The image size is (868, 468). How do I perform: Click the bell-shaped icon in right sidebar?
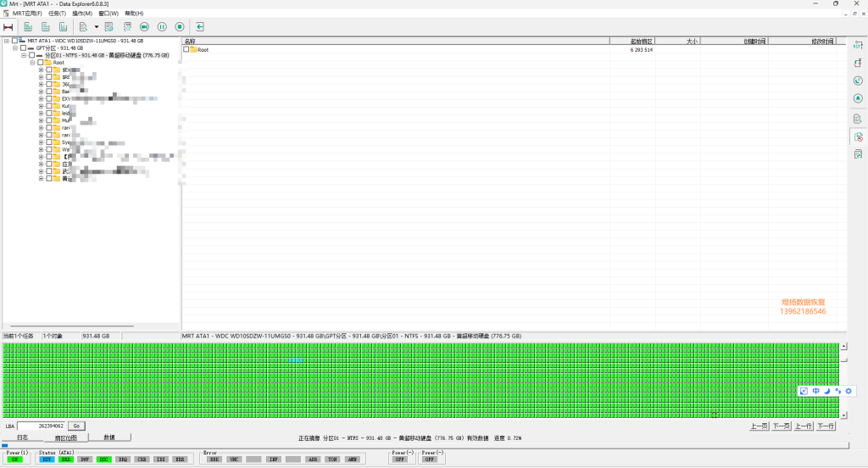pyautogui.click(x=858, y=98)
